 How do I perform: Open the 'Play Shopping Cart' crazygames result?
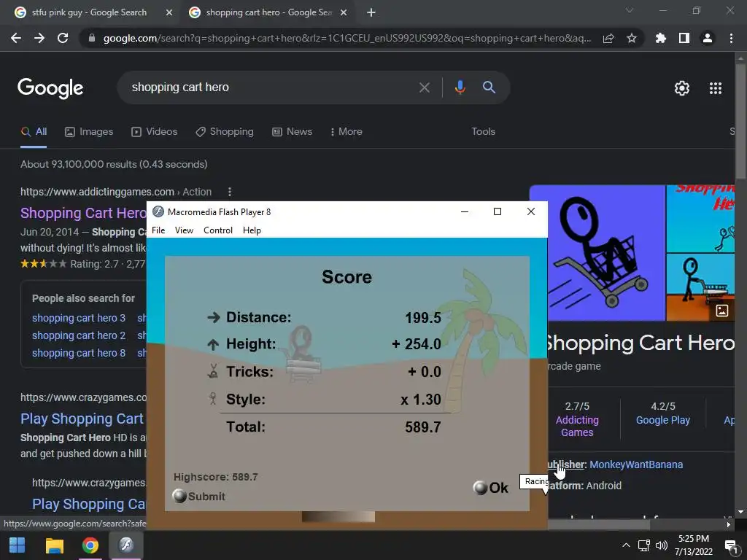pos(82,419)
